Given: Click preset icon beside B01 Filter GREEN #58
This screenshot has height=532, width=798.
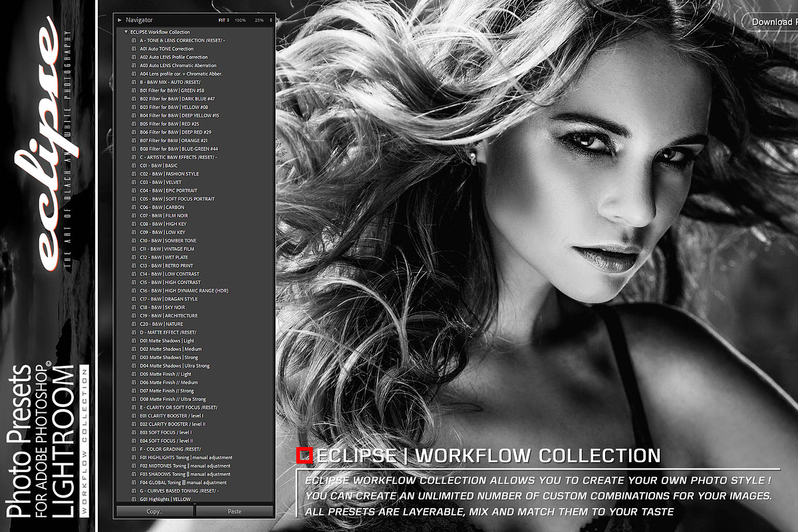Looking at the screenshot, I should click(x=134, y=90).
